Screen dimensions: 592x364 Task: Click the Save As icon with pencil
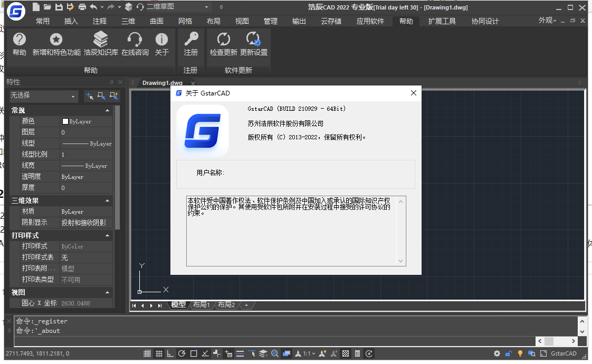click(70, 7)
